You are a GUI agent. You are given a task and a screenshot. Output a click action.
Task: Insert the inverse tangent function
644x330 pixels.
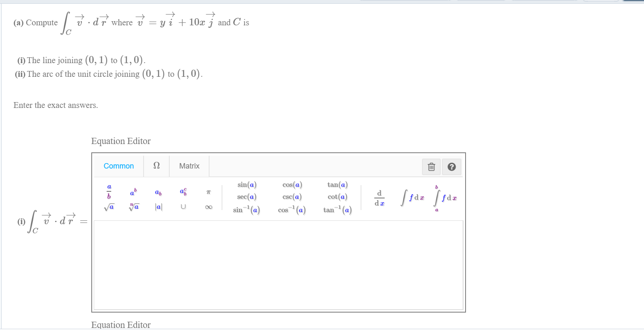click(337, 210)
